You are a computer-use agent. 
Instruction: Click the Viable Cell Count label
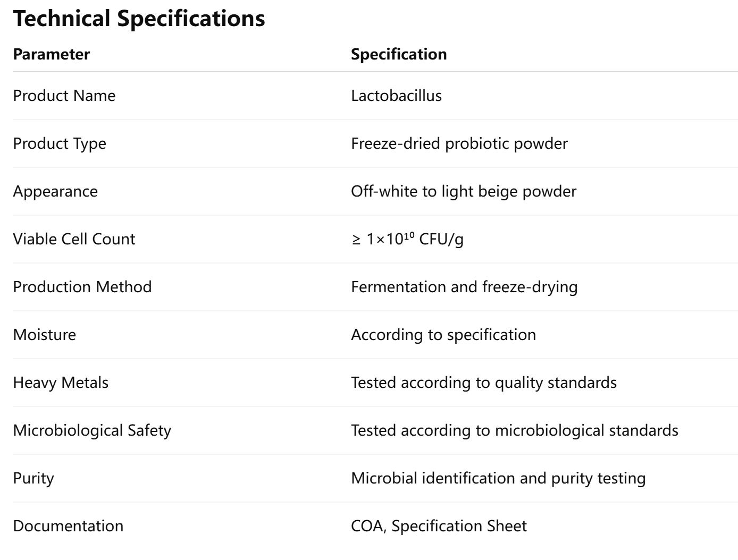pos(74,239)
